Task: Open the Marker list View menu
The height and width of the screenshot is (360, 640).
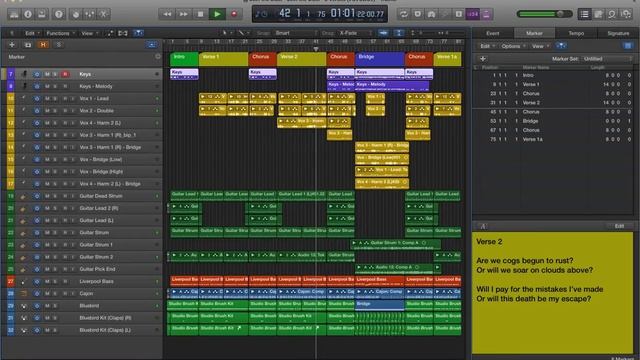Action: click(x=540, y=46)
